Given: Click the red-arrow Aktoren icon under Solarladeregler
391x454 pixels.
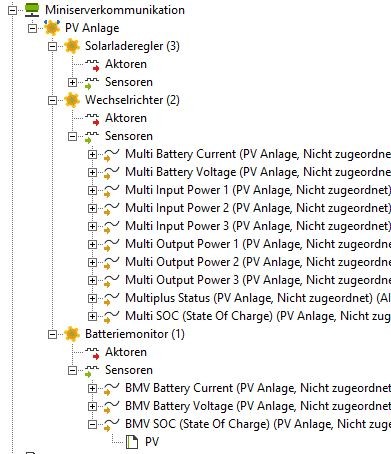Looking at the screenshot, I should (x=92, y=65).
